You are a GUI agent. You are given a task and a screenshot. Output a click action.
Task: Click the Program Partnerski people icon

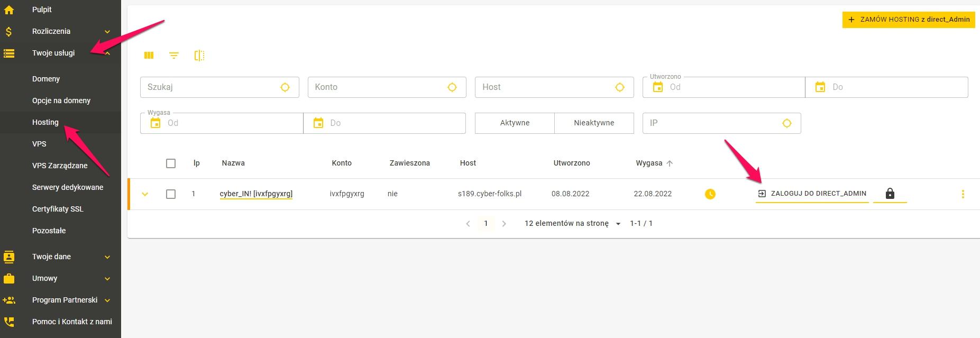9,300
